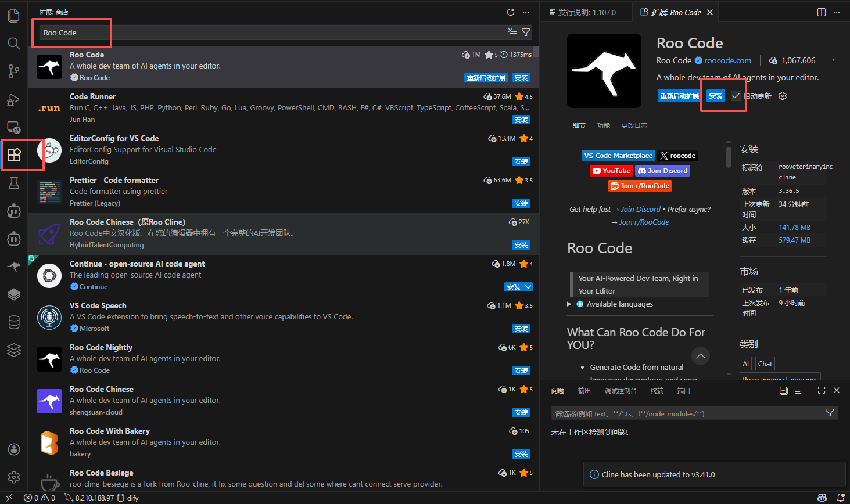Image resolution: width=850 pixels, height=504 pixels.
Task: Open the Search view icon
Action: click(x=13, y=43)
